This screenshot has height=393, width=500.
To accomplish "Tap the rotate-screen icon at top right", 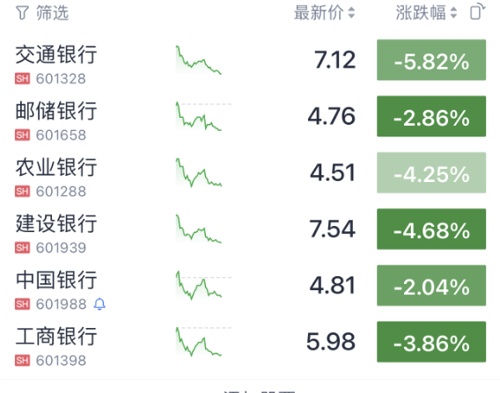I will 477,12.
